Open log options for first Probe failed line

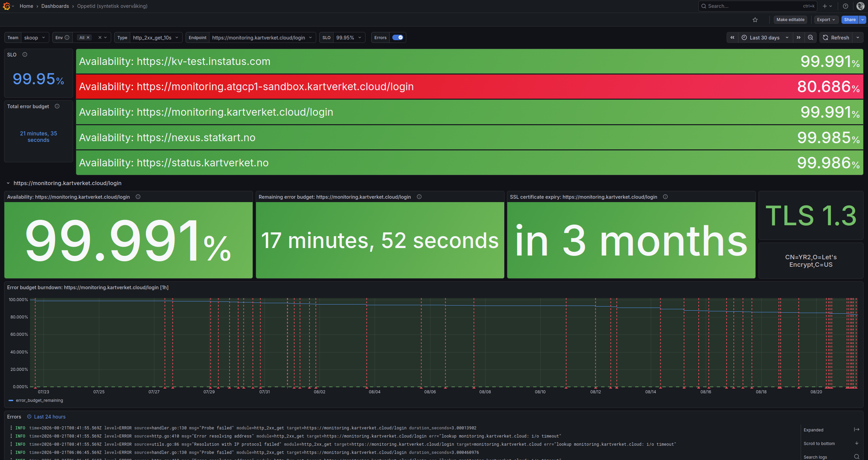pyautogui.click(x=11, y=428)
